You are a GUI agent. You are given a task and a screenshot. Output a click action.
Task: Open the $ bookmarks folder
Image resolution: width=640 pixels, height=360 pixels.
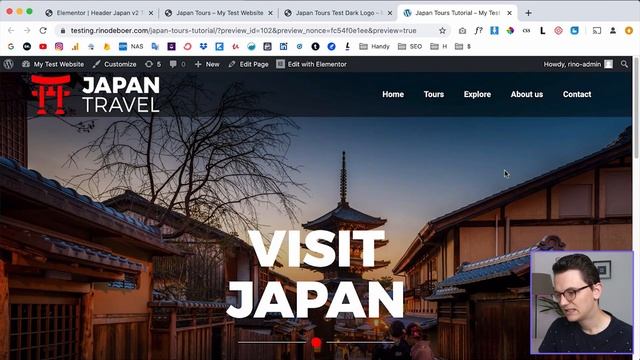tap(463, 47)
